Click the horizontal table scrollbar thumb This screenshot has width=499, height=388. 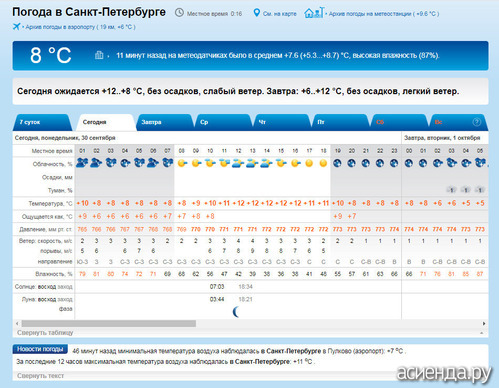109,323
